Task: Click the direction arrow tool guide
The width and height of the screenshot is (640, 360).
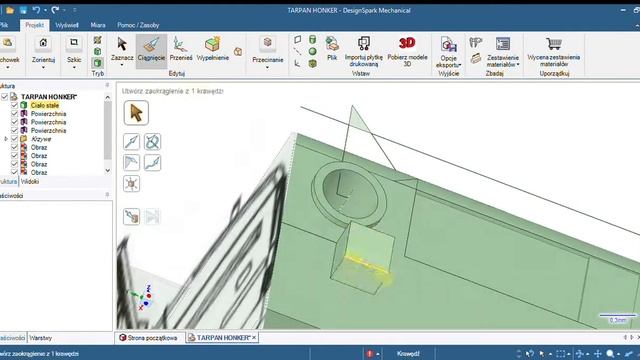Action: pyautogui.click(x=131, y=142)
